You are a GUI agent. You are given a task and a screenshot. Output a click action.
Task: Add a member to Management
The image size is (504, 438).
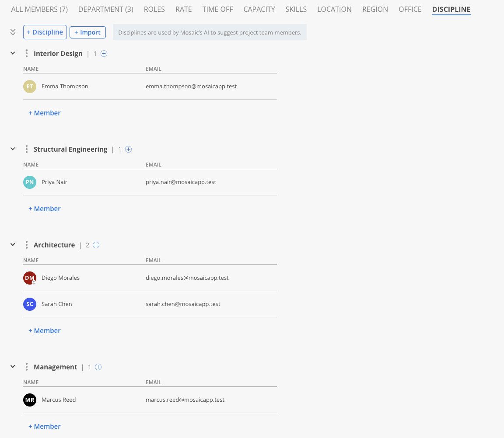pos(44,427)
